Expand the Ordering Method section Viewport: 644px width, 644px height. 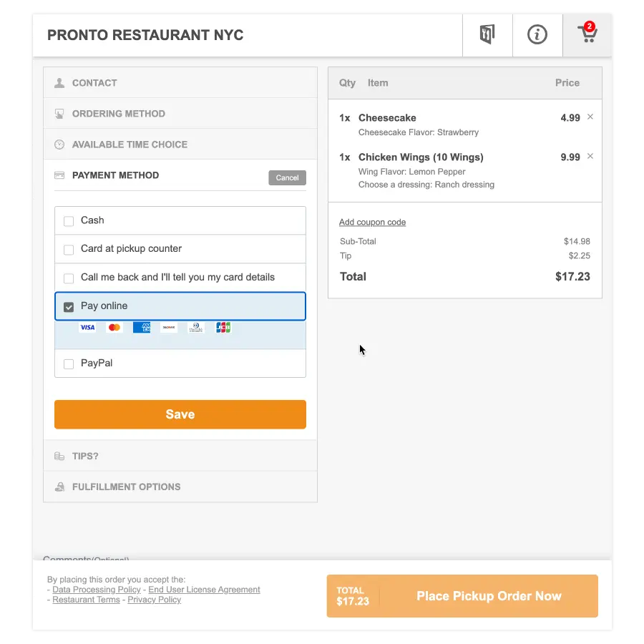[119, 114]
